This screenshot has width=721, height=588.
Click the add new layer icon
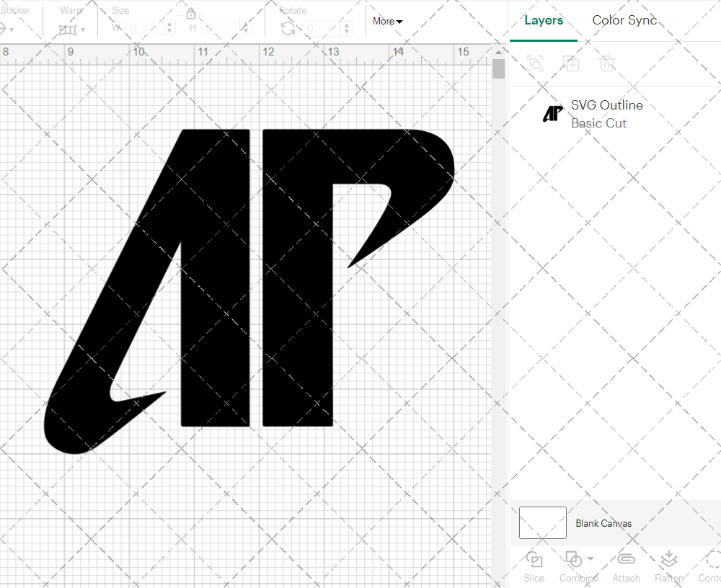[x=572, y=63]
